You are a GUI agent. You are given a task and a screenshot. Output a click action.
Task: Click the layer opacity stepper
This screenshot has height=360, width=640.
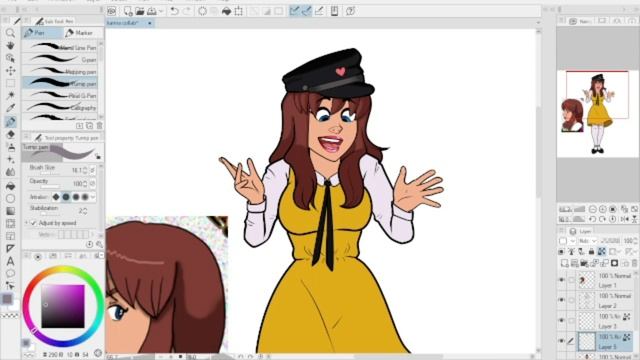coord(636,241)
